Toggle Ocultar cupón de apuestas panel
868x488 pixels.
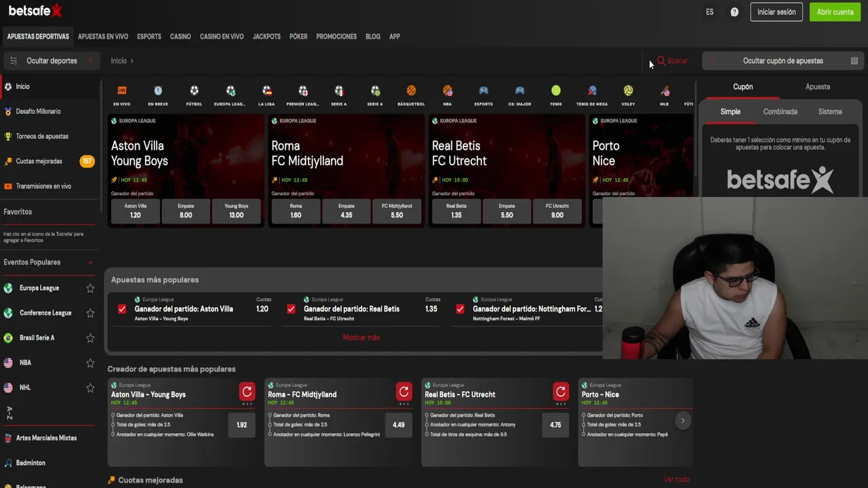pos(783,61)
